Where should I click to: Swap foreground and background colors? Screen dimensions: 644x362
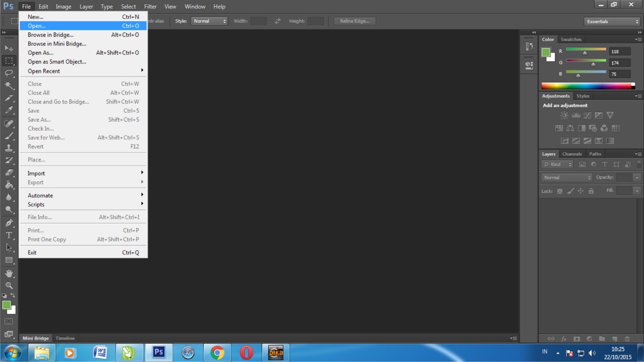click(13, 295)
